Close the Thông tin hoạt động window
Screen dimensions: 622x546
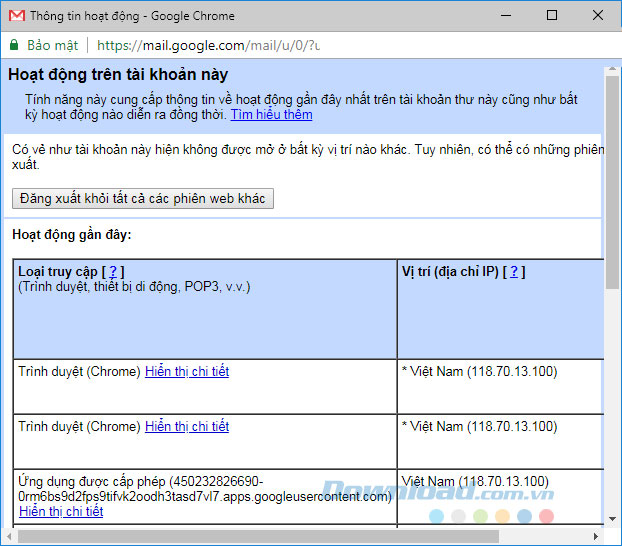pyautogui.click(x=599, y=16)
